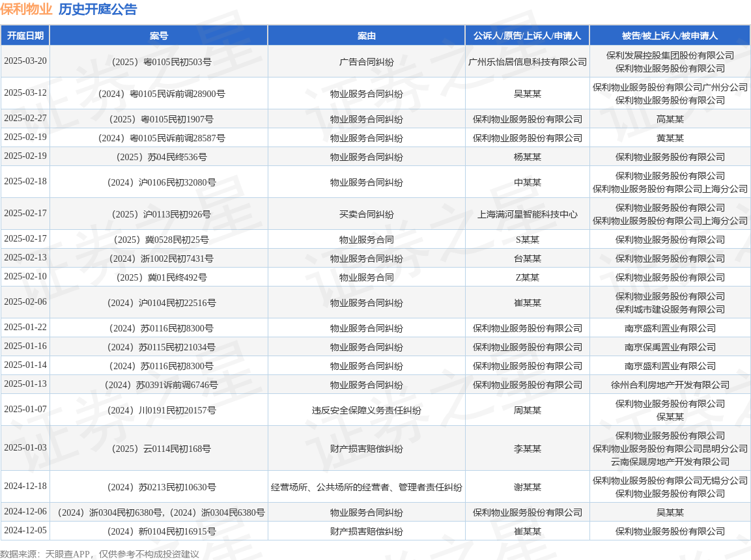Click defendant 高某某
Image resolution: width=751 pixels, height=560 pixels.
670,119
